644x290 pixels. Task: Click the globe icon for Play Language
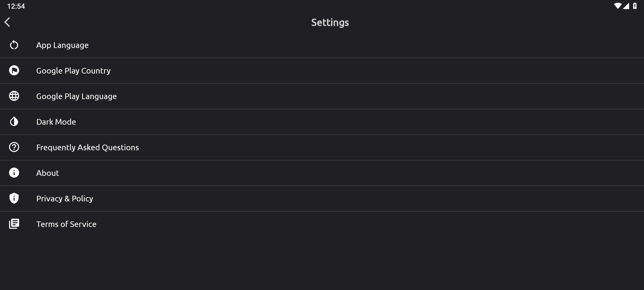coord(14,96)
